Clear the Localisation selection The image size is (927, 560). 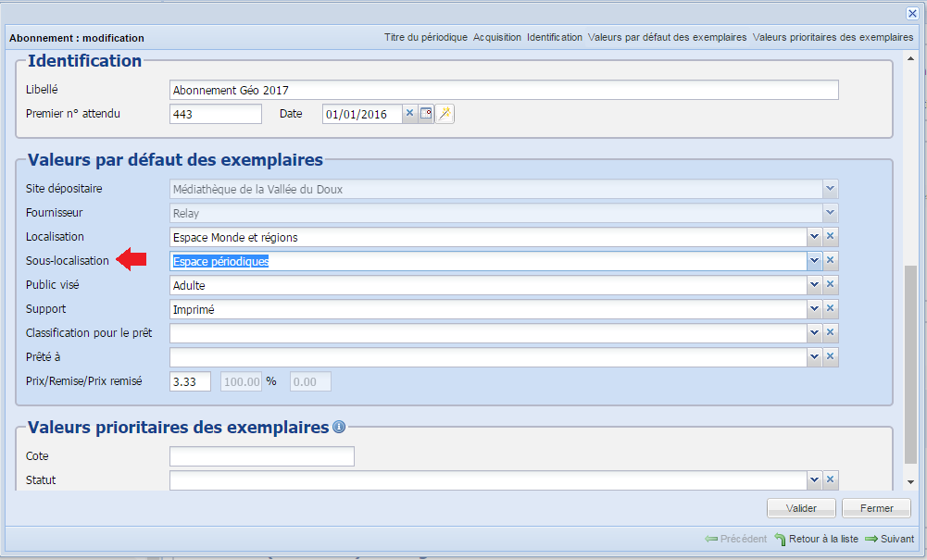pyautogui.click(x=830, y=236)
